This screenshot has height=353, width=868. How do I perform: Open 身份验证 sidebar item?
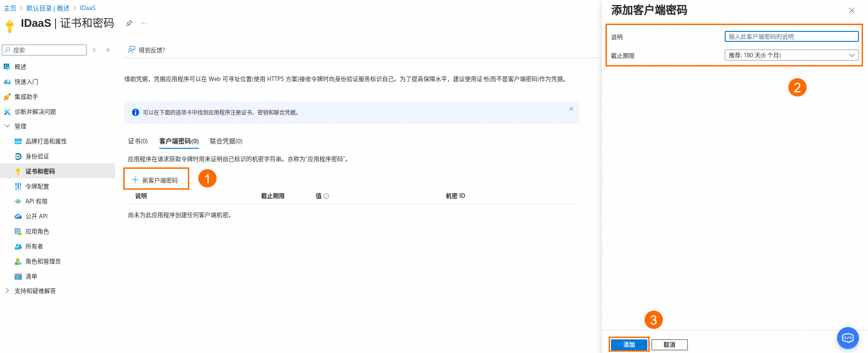(37, 156)
